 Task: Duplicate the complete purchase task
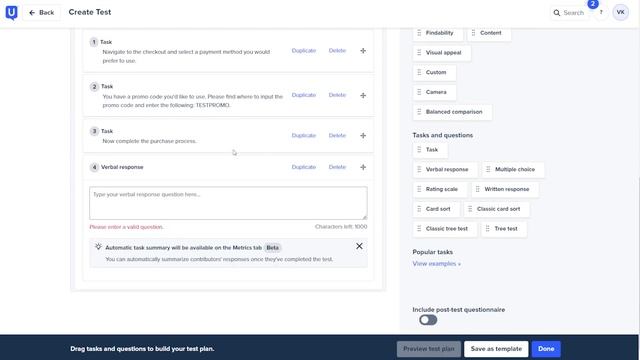(304, 136)
